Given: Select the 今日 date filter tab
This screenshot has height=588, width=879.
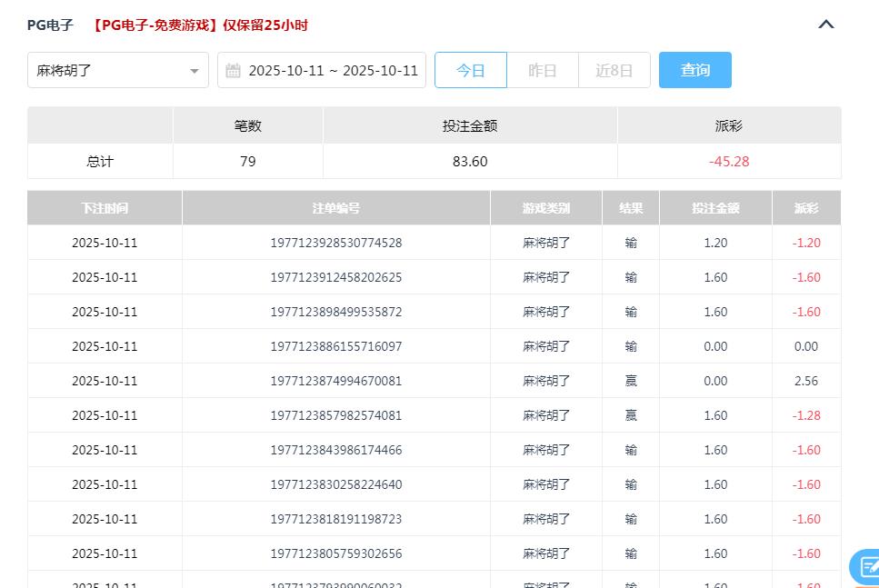Looking at the screenshot, I should (471, 69).
